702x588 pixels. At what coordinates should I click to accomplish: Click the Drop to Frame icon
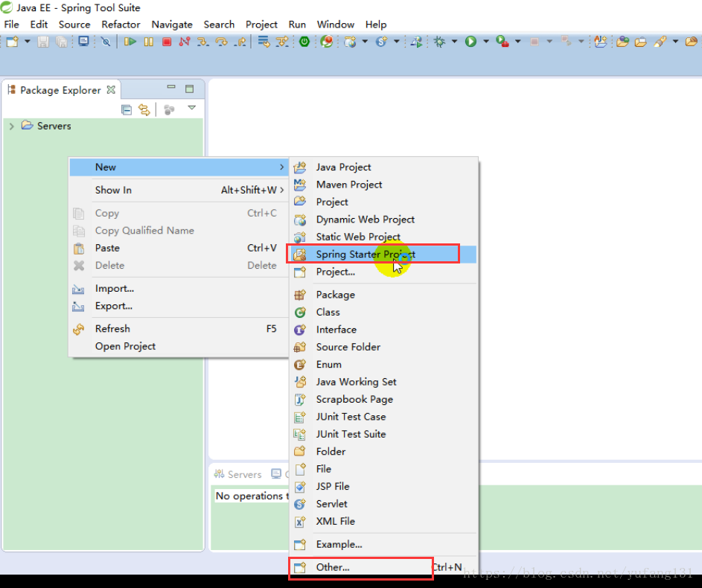click(x=264, y=42)
